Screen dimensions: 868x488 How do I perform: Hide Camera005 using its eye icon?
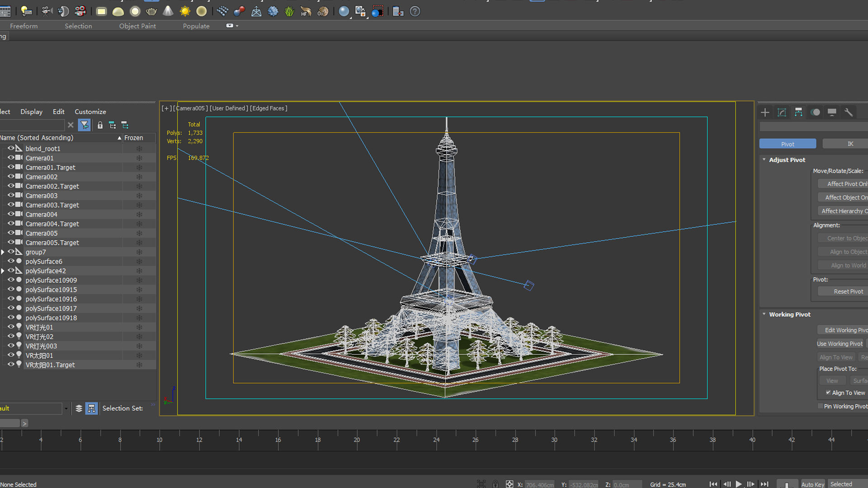click(x=10, y=233)
